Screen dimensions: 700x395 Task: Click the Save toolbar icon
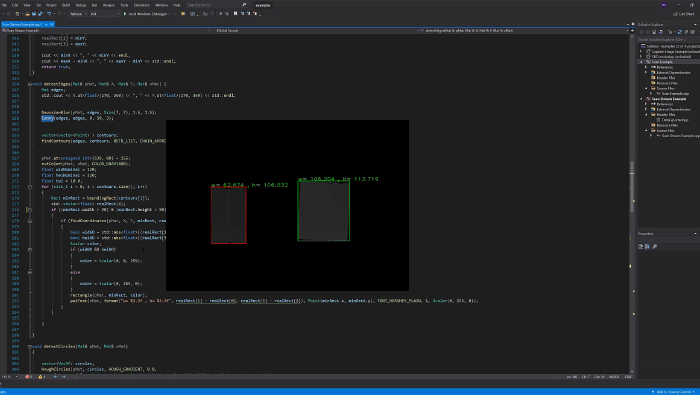point(34,14)
